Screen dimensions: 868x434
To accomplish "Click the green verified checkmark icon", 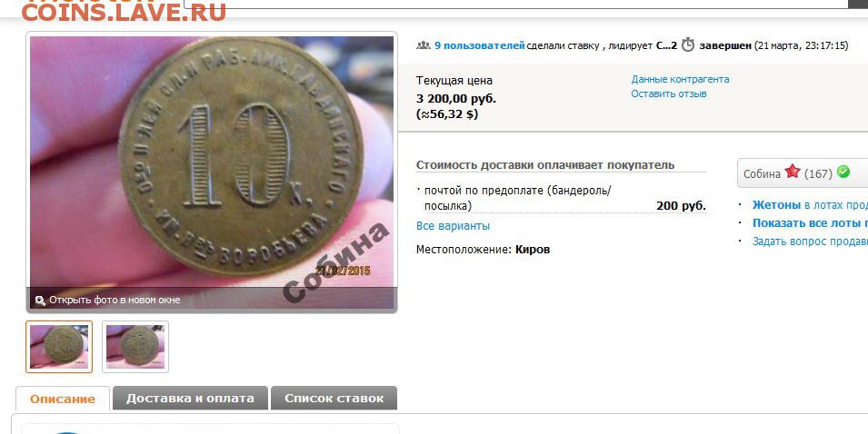I will point(843,172).
